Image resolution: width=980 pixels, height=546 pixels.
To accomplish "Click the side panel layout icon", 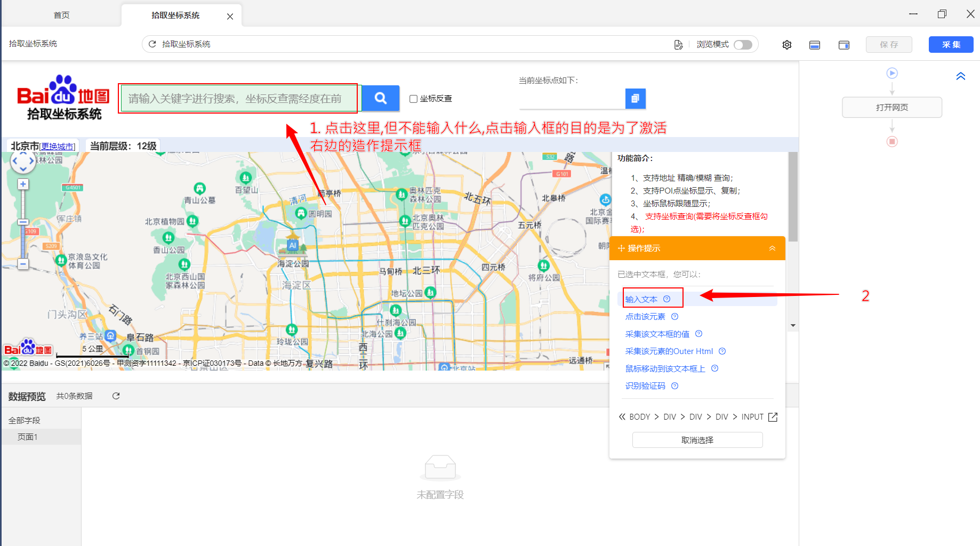I will [x=844, y=45].
